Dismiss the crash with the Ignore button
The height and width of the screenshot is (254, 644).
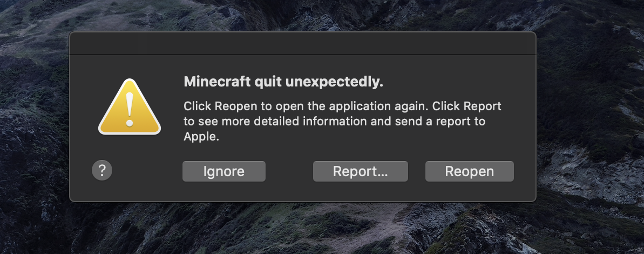(x=224, y=171)
